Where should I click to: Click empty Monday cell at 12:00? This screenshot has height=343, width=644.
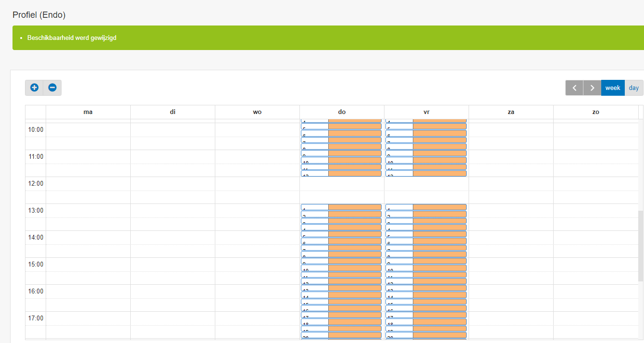point(88,184)
